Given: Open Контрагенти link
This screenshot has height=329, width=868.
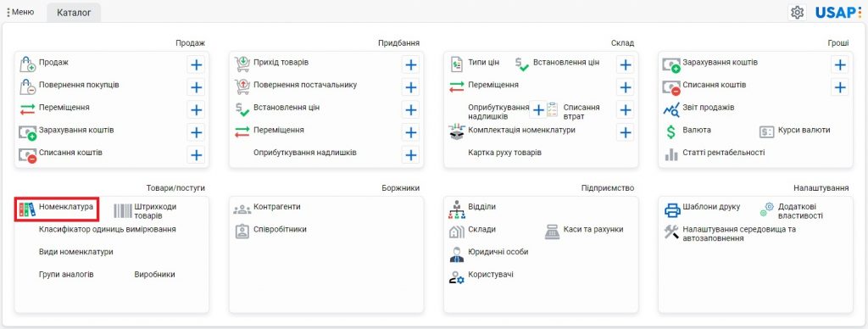Looking at the screenshot, I should [277, 207].
